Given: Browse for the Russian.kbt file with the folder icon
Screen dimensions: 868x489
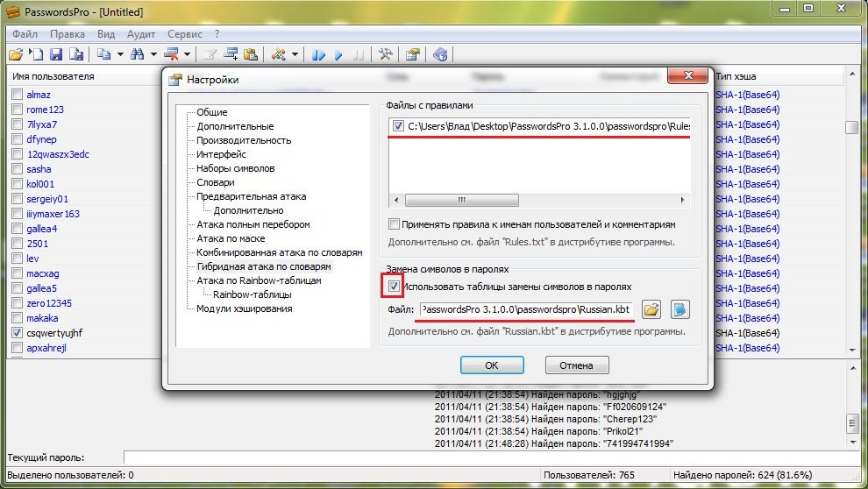Looking at the screenshot, I should (651, 309).
